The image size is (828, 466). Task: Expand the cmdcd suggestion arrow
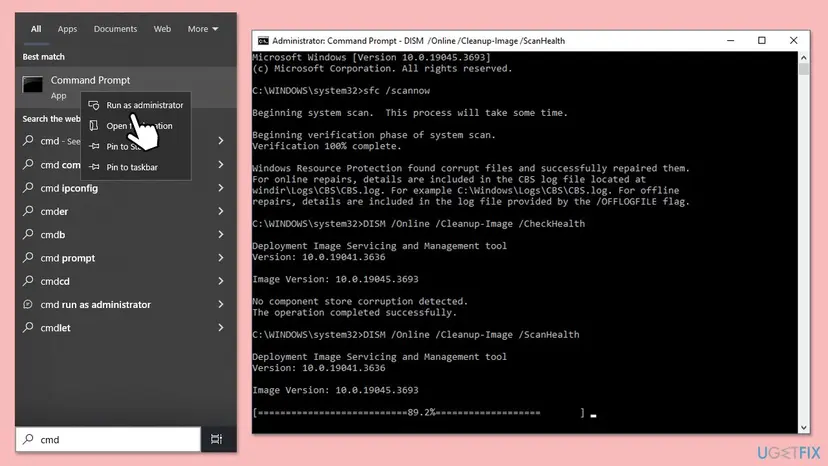point(221,281)
